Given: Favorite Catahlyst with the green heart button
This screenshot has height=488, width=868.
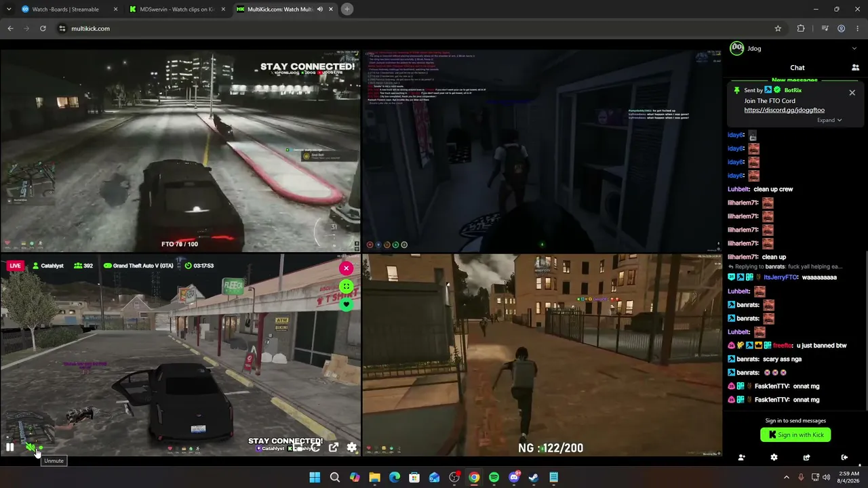Looking at the screenshot, I should tap(346, 304).
